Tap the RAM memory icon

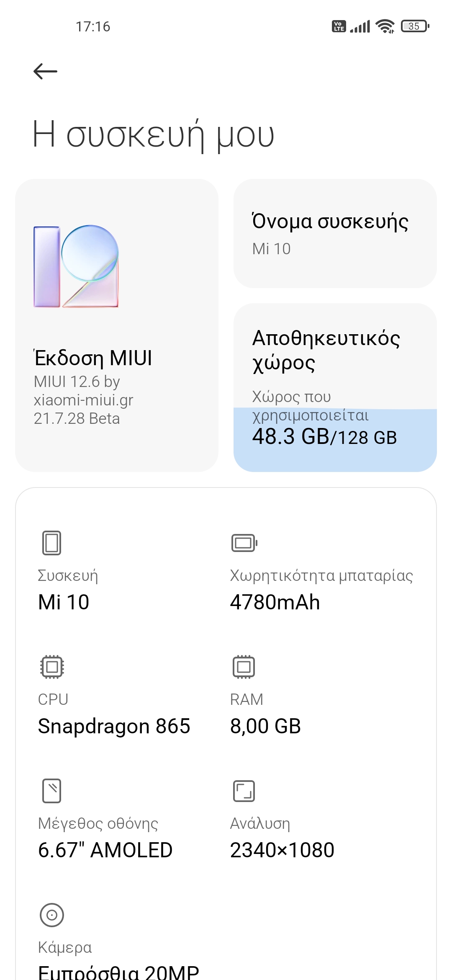pyautogui.click(x=244, y=666)
